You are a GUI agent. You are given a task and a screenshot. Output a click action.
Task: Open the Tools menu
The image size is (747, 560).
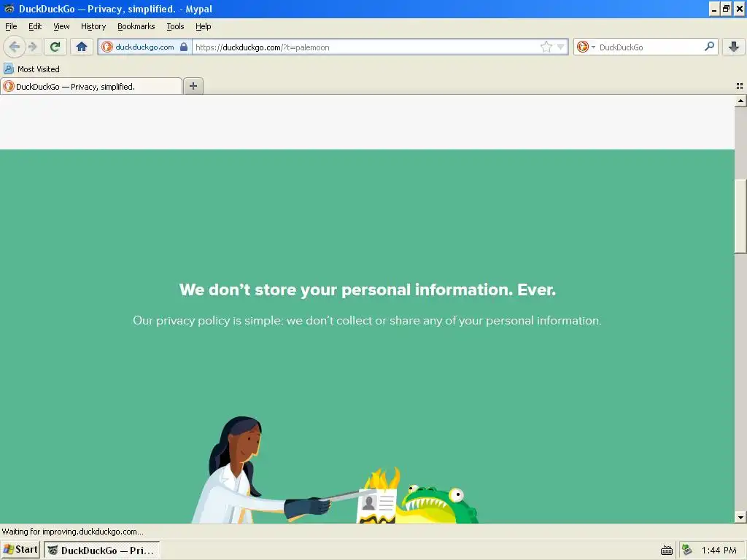[x=175, y=26]
